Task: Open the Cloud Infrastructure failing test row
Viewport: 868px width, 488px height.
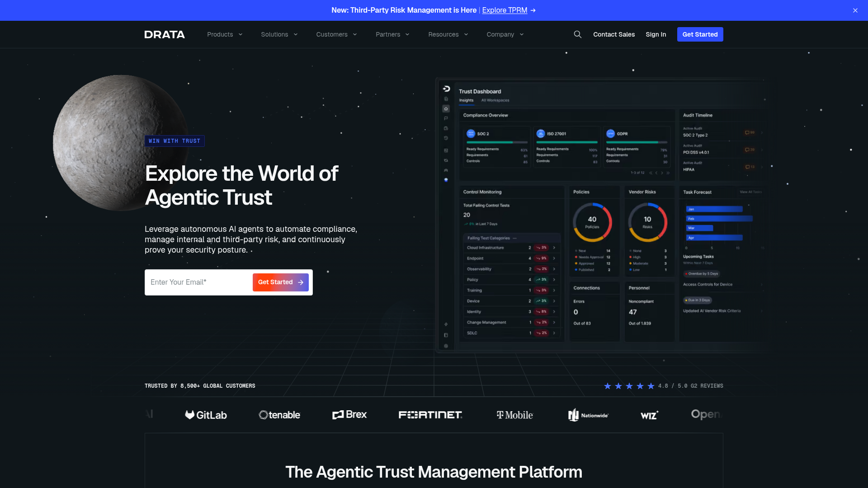Action: [511, 248]
